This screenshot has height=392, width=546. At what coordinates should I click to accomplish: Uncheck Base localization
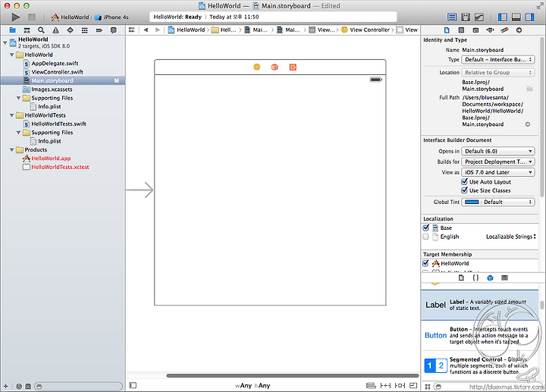(425, 227)
